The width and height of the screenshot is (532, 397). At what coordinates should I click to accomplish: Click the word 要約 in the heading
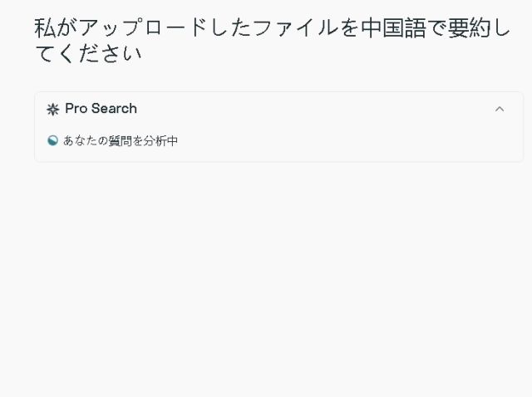[469, 27]
